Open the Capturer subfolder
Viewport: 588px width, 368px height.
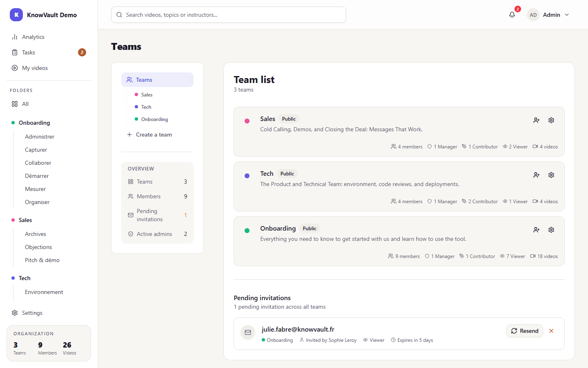[36, 150]
